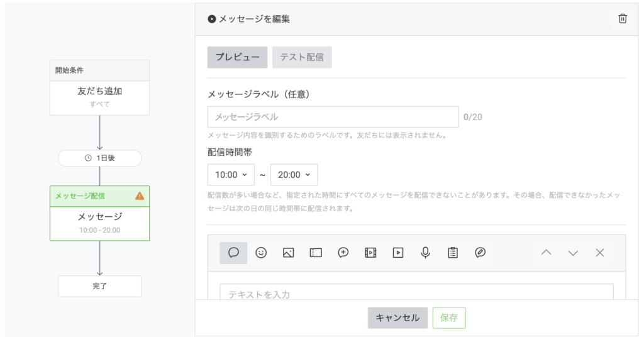Click the キャンセル button
The height and width of the screenshot is (342, 644).
click(x=397, y=318)
